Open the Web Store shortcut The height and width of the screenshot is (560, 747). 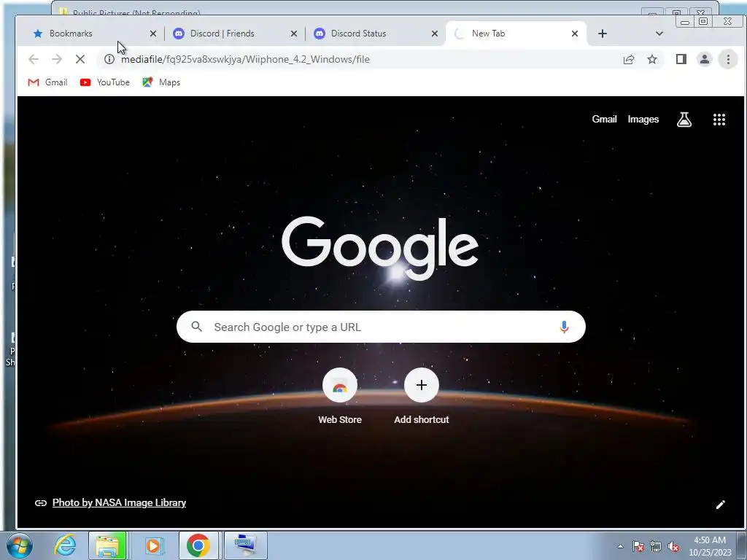(x=340, y=396)
